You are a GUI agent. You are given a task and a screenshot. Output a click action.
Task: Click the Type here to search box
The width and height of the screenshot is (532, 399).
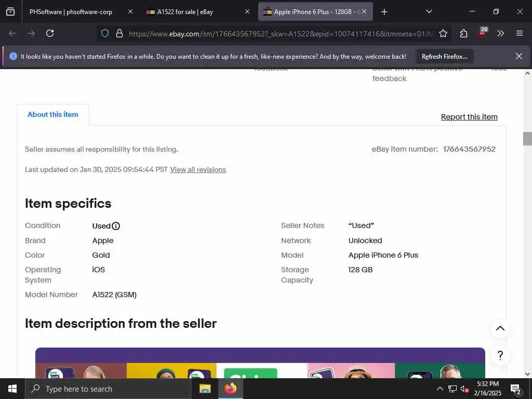[x=108, y=389]
